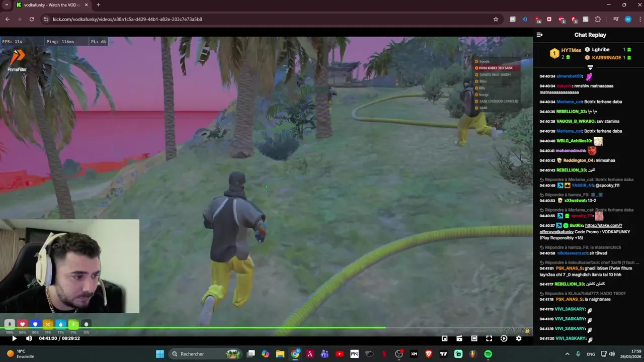644x362 pixels.
Task: Toggle the tray microphone icon
Action: click(x=578, y=354)
